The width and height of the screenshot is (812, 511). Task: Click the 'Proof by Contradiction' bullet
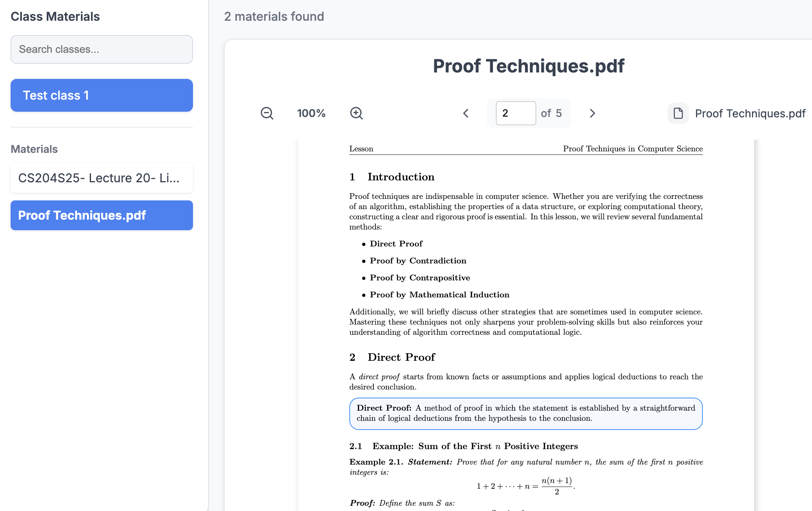pos(418,261)
